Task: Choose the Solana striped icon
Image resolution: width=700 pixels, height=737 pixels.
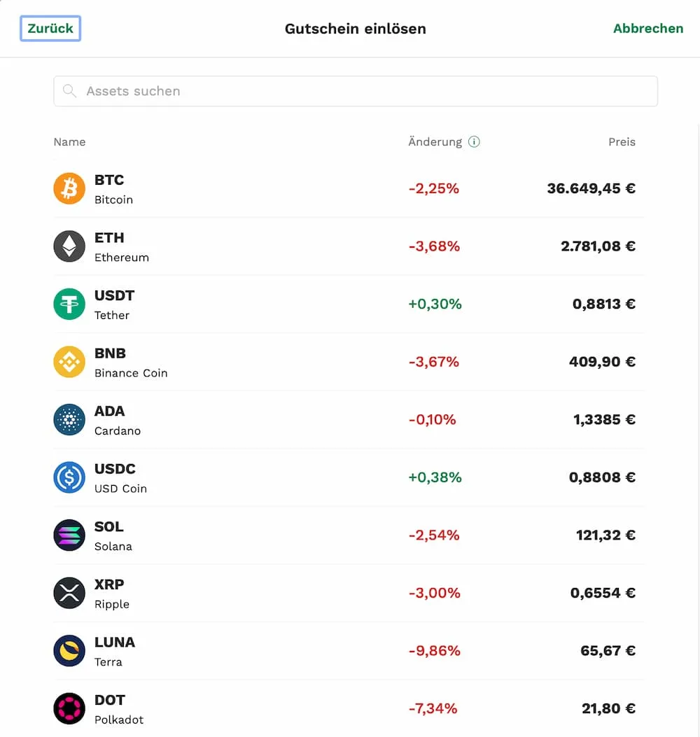Action: point(69,535)
